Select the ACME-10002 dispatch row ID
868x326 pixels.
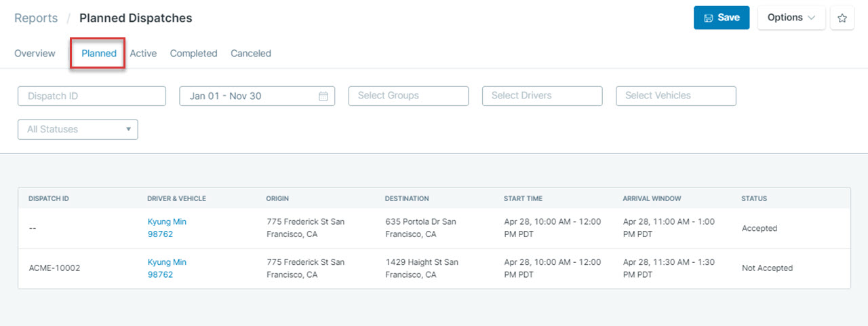(x=54, y=268)
